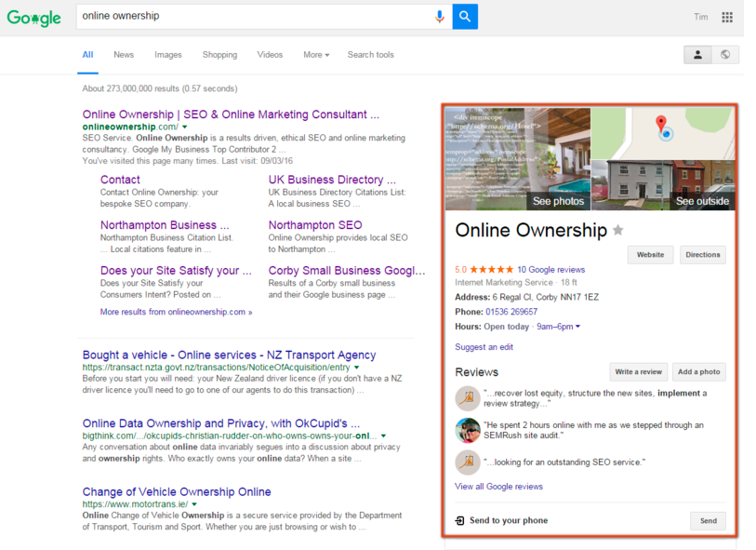This screenshot has width=756, height=550.
Task: Click Hours Open today text
Action: point(492,327)
